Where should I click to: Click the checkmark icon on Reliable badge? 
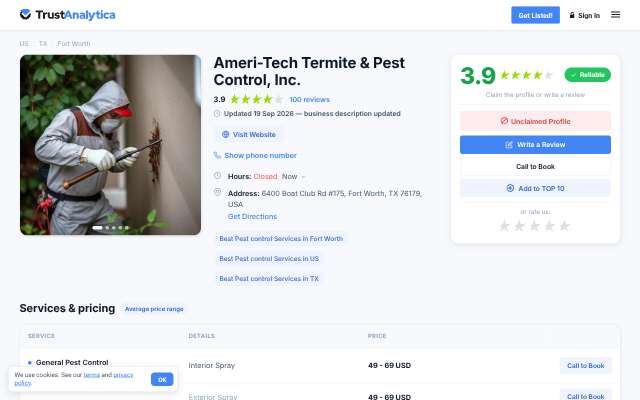click(x=573, y=75)
